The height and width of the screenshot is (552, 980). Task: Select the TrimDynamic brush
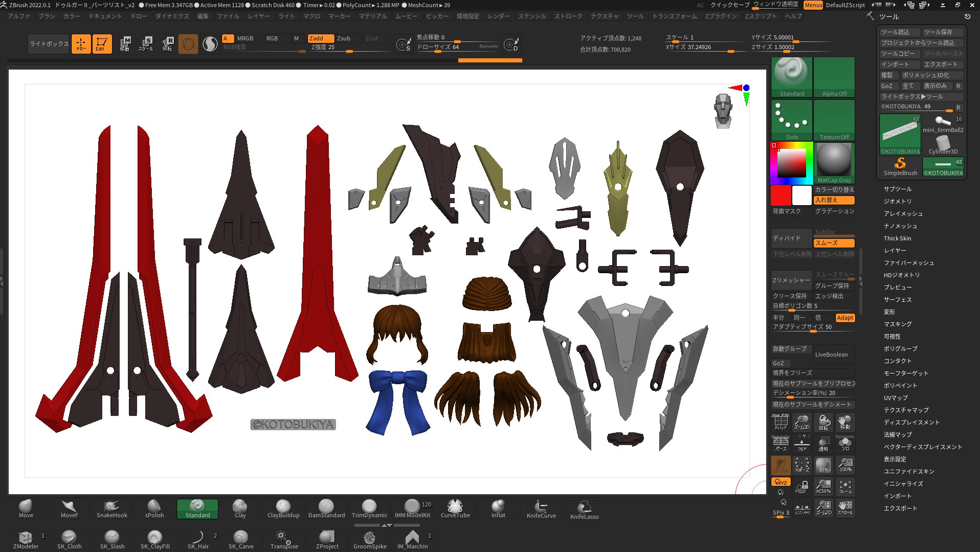(x=369, y=509)
